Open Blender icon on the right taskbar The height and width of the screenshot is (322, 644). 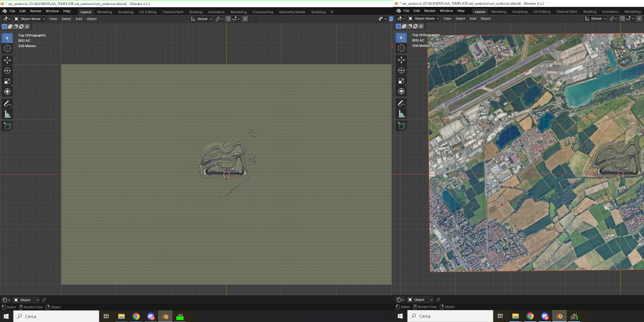pos(559,316)
